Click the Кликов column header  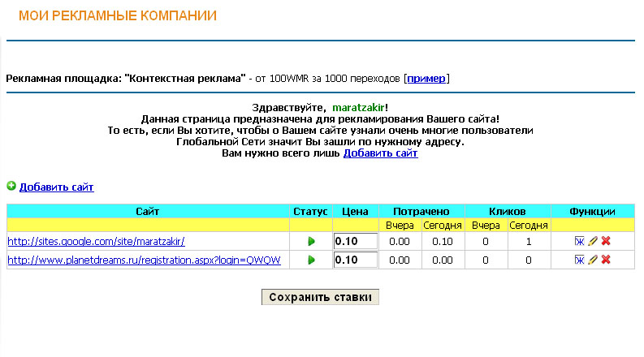508,211
